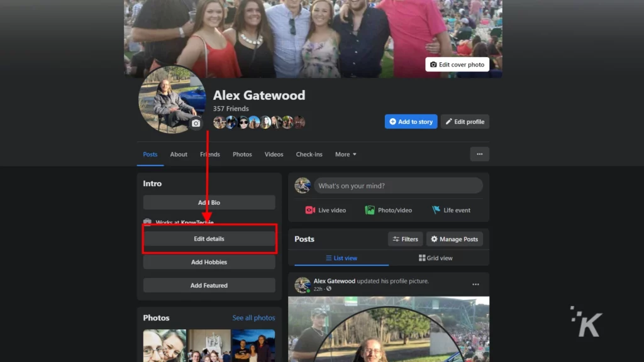Screen dimensions: 644x362
Task: Click the Edit cover photo button
Action: [x=457, y=65]
